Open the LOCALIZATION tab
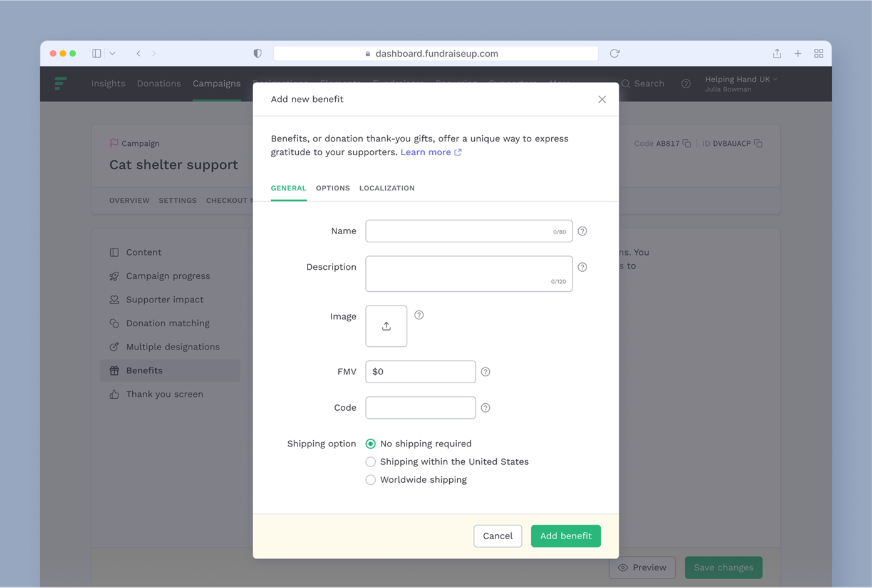Viewport: 872px width, 588px height. pos(387,188)
